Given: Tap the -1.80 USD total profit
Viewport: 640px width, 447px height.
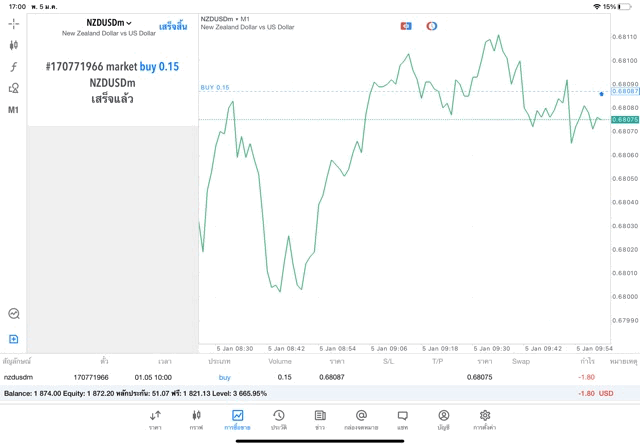Looking at the screenshot, I should tap(596, 394).
